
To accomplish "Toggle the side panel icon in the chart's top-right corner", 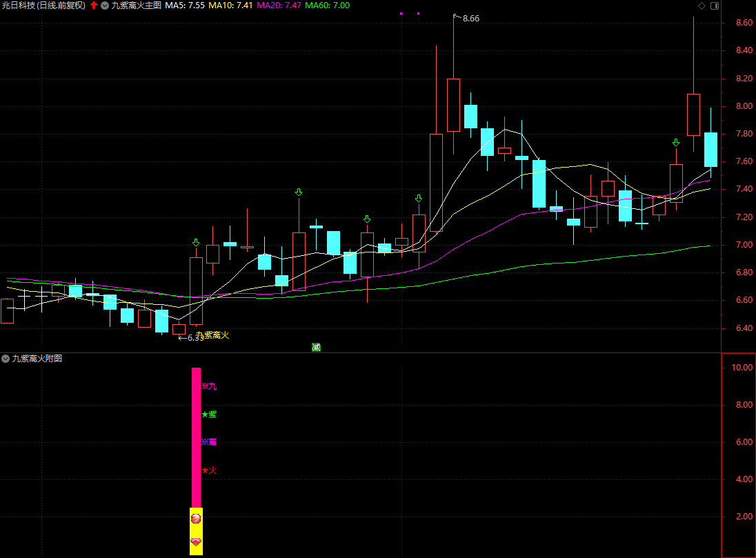I will [x=715, y=6].
